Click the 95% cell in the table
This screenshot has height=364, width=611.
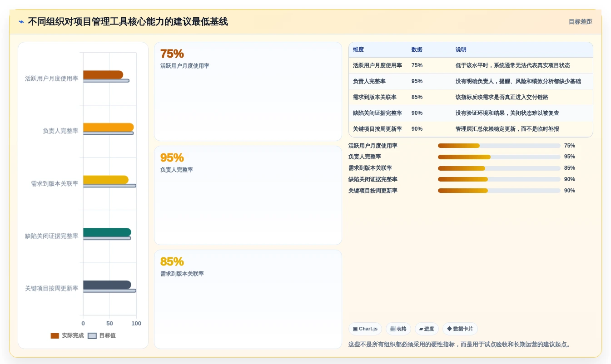coord(417,81)
